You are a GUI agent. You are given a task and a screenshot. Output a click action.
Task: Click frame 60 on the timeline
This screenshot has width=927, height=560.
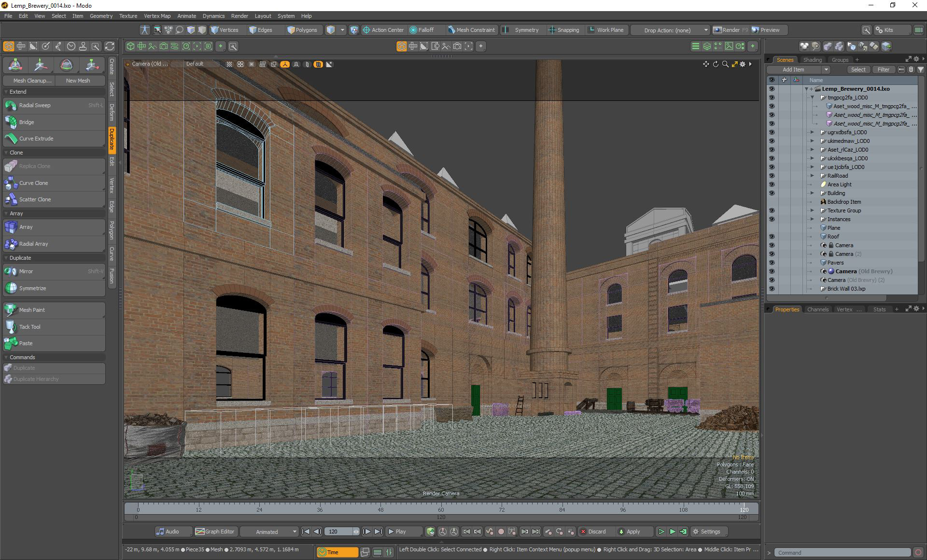click(441, 509)
